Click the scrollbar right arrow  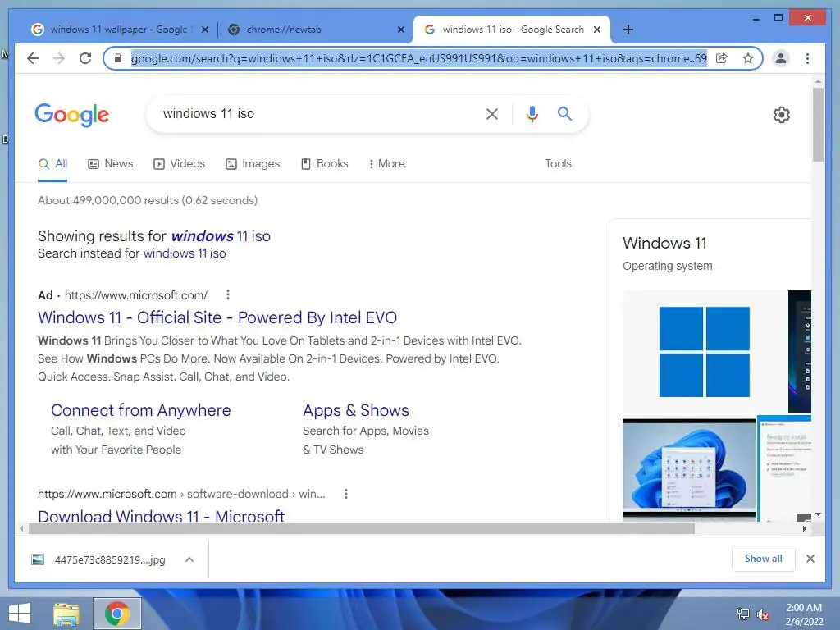coord(804,529)
